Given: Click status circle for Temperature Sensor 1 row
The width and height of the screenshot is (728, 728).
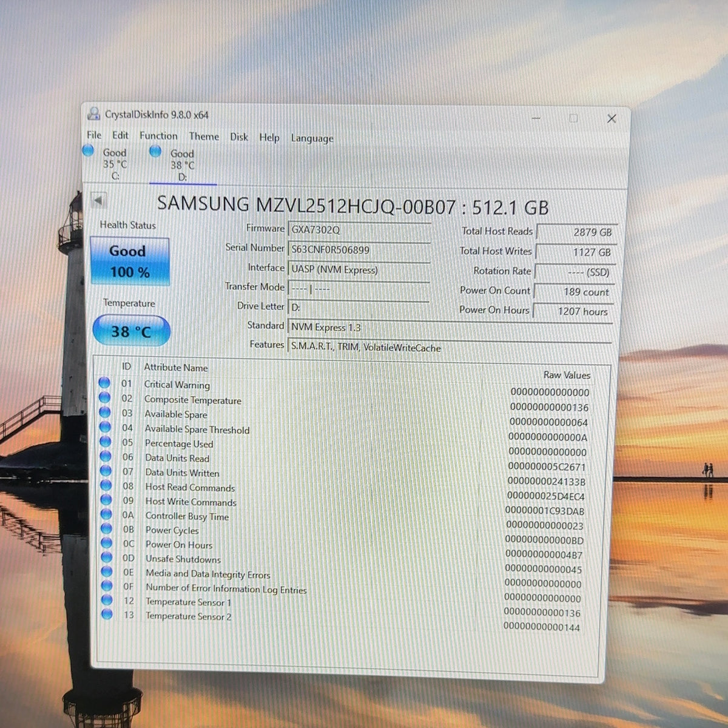Looking at the screenshot, I should coord(107,600).
